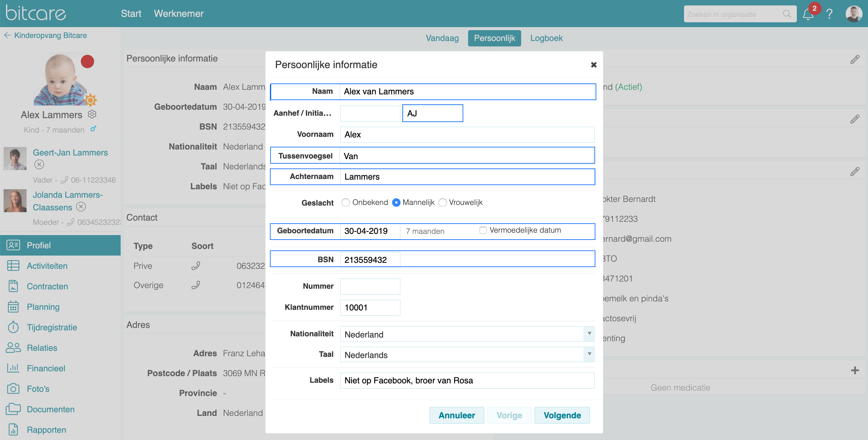Image resolution: width=868 pixels, height=440 pixels.
Task: Open the Nationaliteit dropdown
Action: pyautogui.click(x=467, y=334)
